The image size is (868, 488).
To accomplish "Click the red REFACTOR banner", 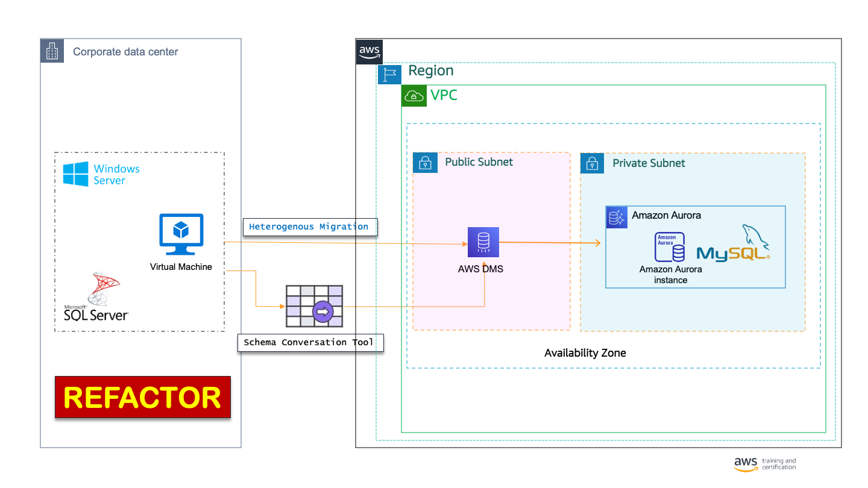I will (143, 398).
